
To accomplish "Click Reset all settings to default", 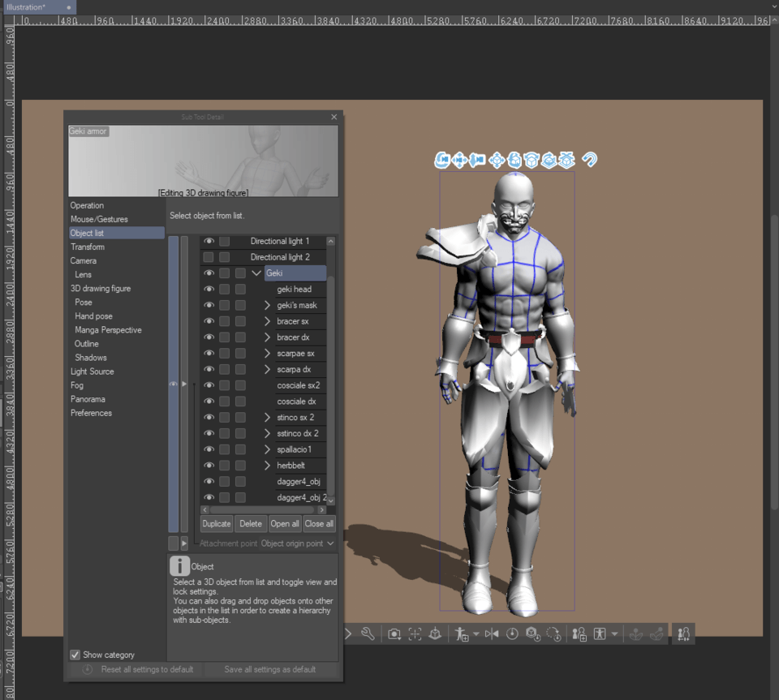I will pos(147,669).
